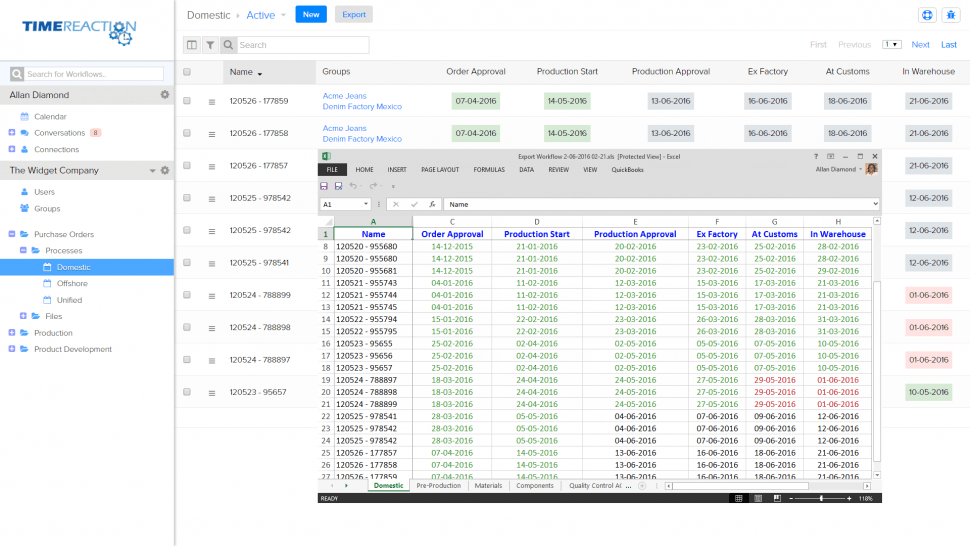Screen dimensions: 970x546
Task: Switch to Materials sheet tab
Action: tap(488, 486)
